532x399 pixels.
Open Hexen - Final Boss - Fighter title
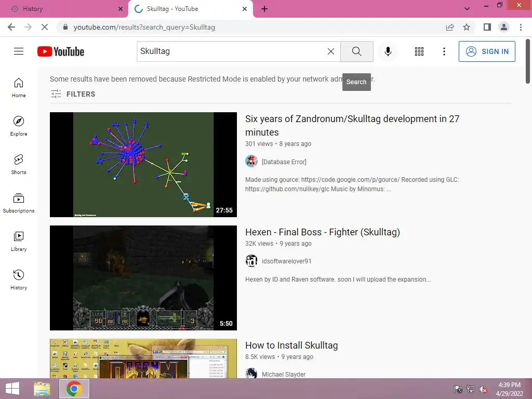tap(323, 232)
